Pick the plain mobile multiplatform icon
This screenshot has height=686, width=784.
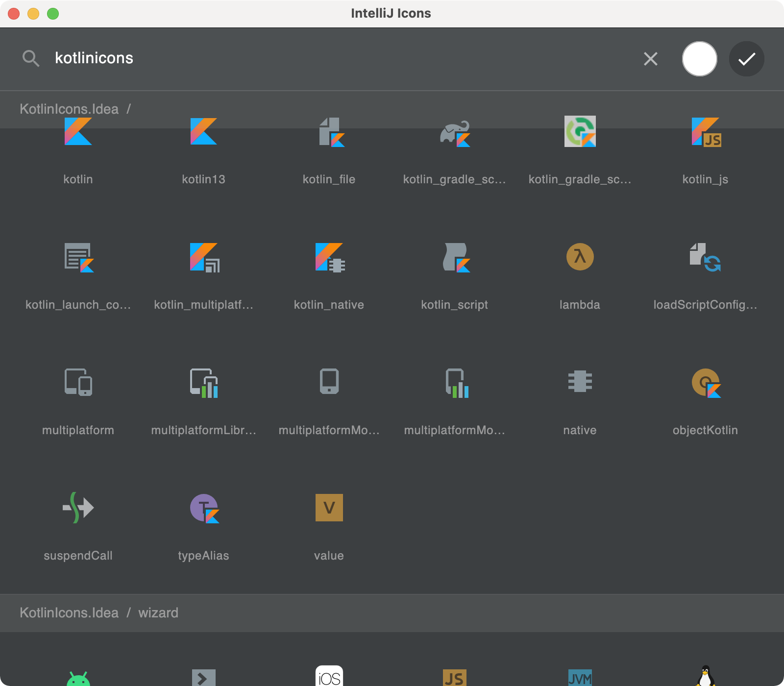329,381
